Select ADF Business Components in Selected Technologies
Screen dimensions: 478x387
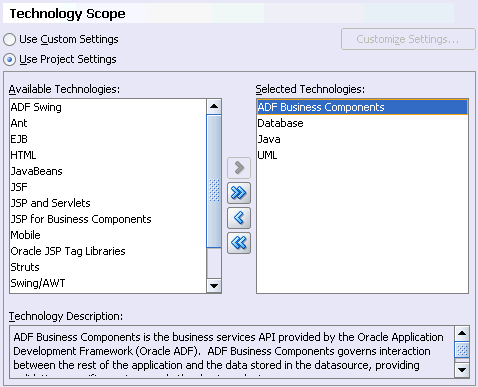tap(362, 107)
